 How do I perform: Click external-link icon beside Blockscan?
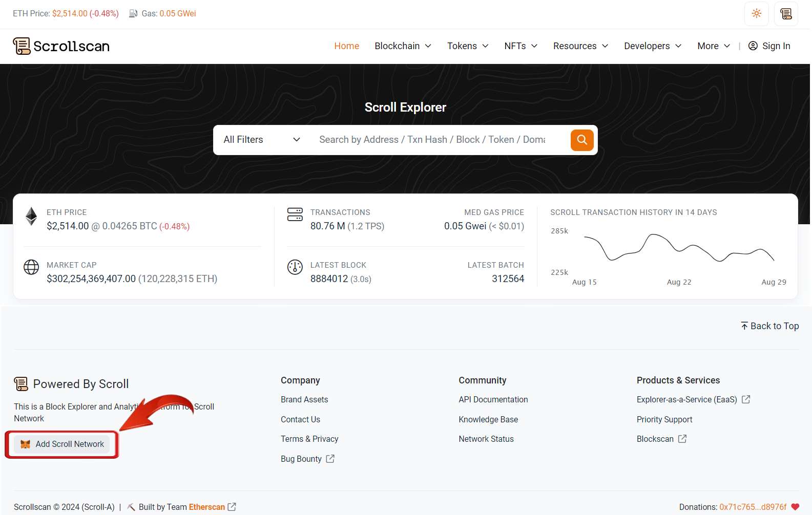[682, 439]
